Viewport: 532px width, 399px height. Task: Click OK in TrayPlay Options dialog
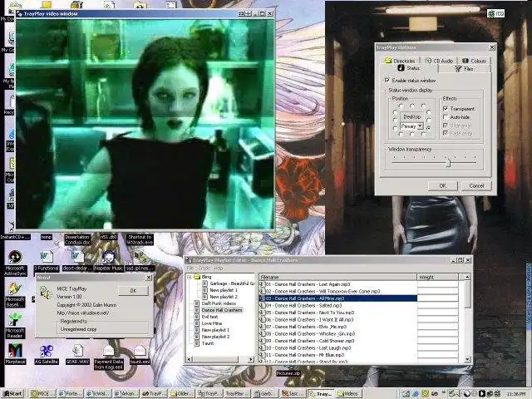442,185
